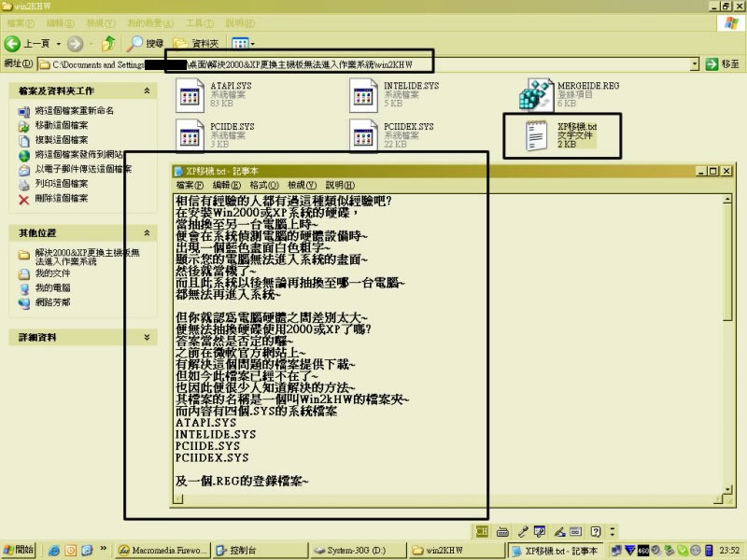Click the language bar microphone icon
747x560 pixels.
point(523,532)
